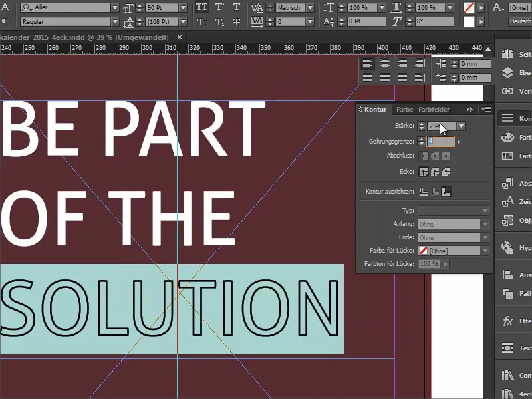Open the tracking value dropdown
532x399 pixels.
[x=310, y=22]
